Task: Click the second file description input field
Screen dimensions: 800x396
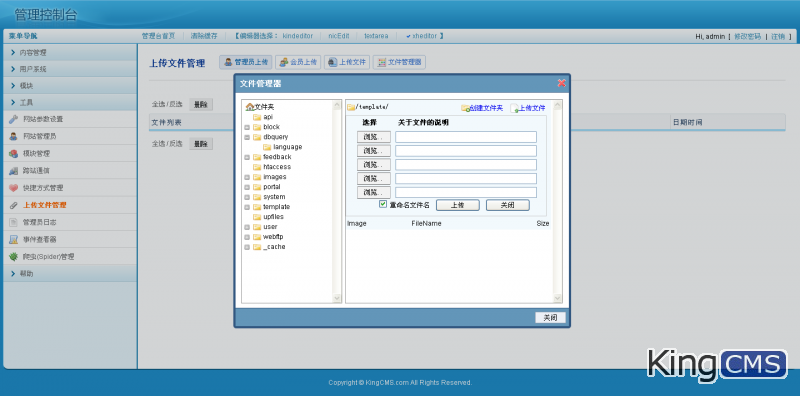Action: coord(466,151)
